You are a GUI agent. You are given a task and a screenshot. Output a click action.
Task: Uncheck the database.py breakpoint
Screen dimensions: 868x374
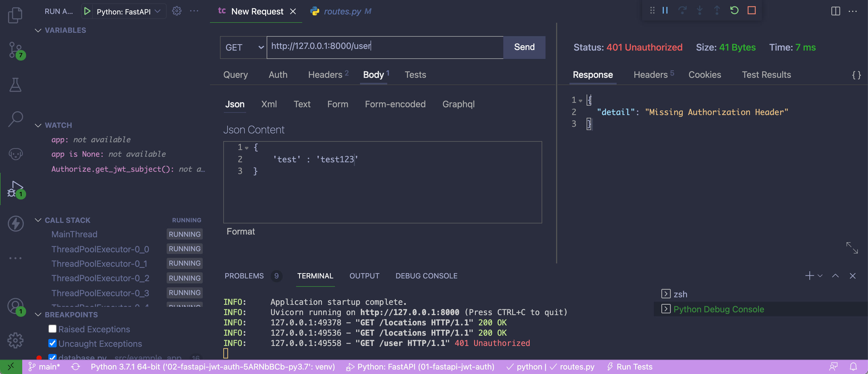52,357
